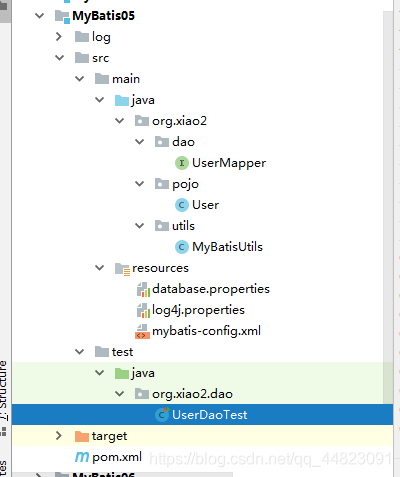Click the database.properties file icon

click(x=143, y=289)
